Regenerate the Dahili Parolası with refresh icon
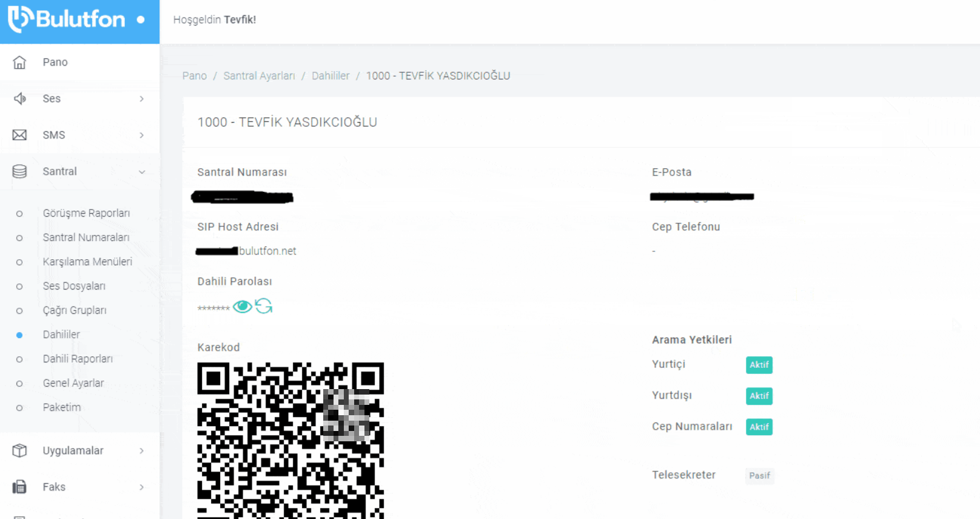This screenshot has height=519, width=980. point(264,306)
